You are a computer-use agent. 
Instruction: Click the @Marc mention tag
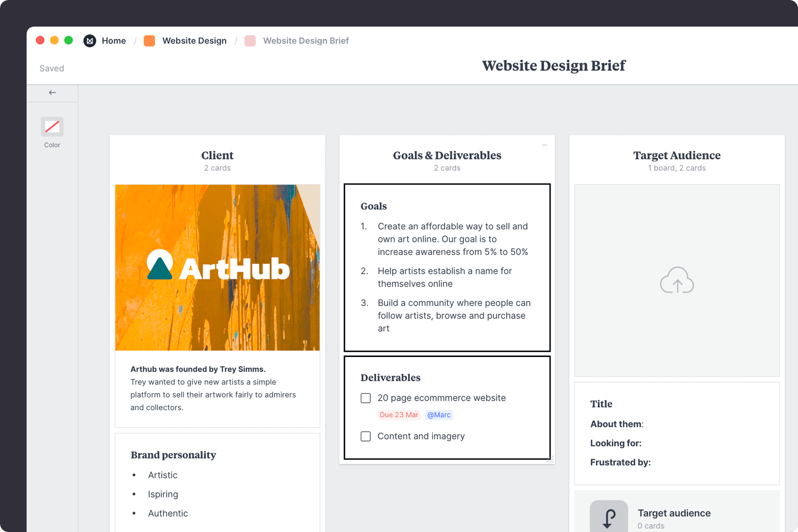coord(438,415)
